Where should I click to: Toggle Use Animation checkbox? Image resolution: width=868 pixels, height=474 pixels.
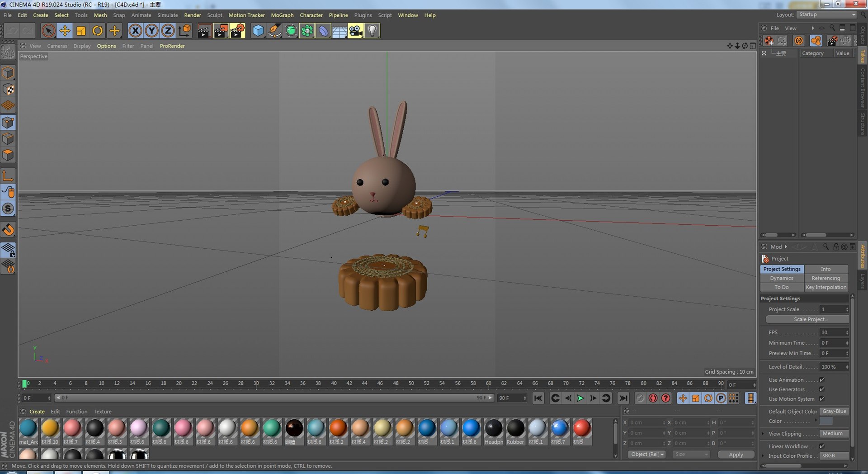pyautogui.click(x=822, y=380)
